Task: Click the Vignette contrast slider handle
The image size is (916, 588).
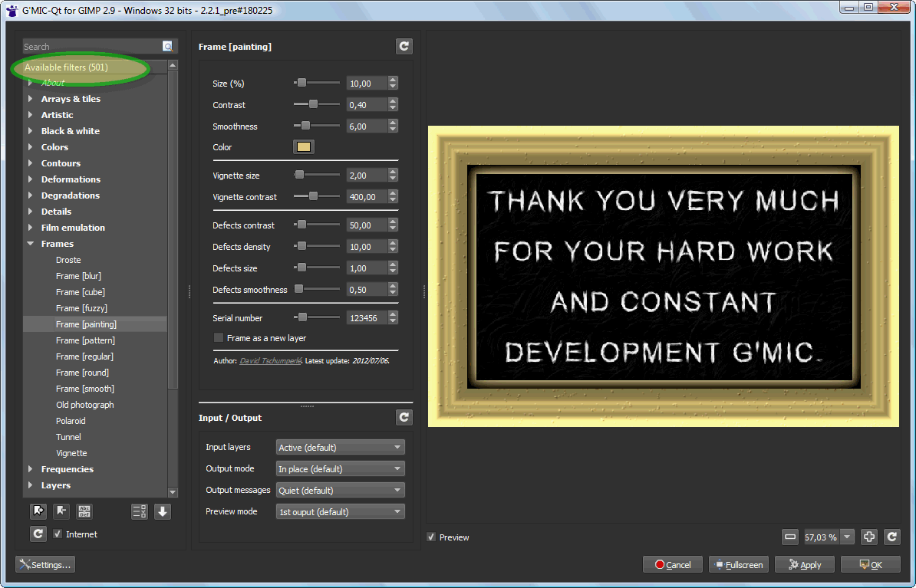Action: 313,196
